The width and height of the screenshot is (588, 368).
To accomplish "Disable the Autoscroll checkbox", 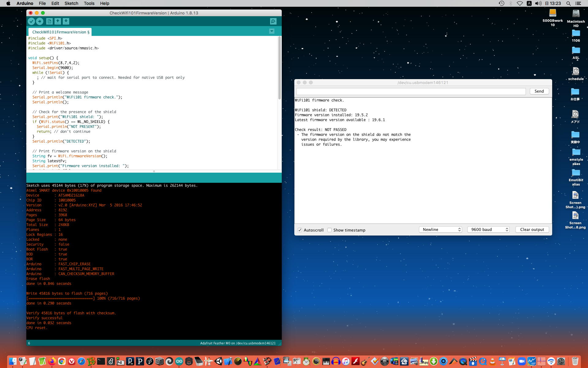I will click(x=300, y=230).
